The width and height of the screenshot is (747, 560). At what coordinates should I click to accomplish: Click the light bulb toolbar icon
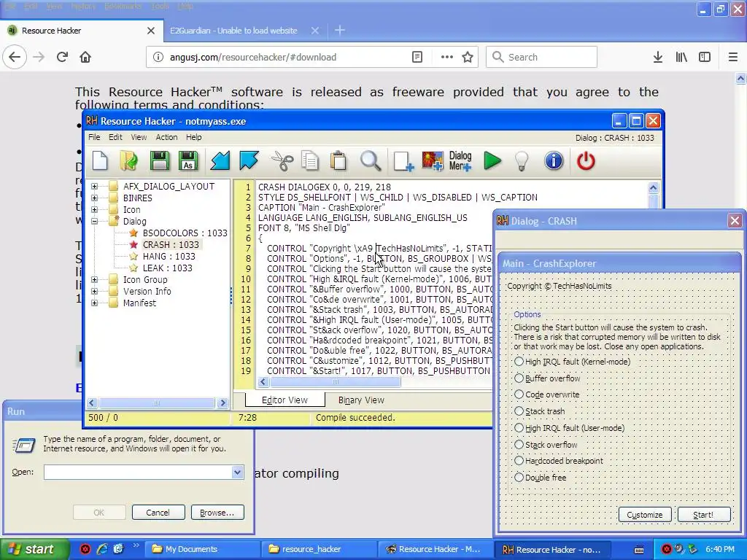pos(522,160)
